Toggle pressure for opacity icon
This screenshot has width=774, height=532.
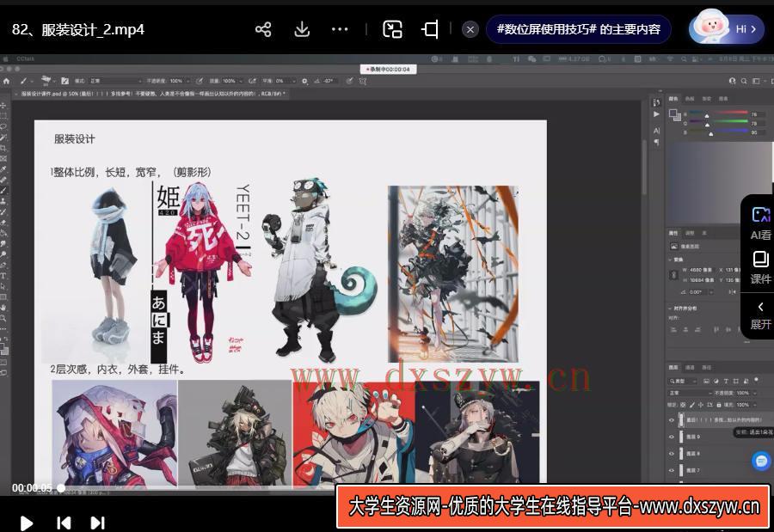pyautogui.click(x=200, y=81)
